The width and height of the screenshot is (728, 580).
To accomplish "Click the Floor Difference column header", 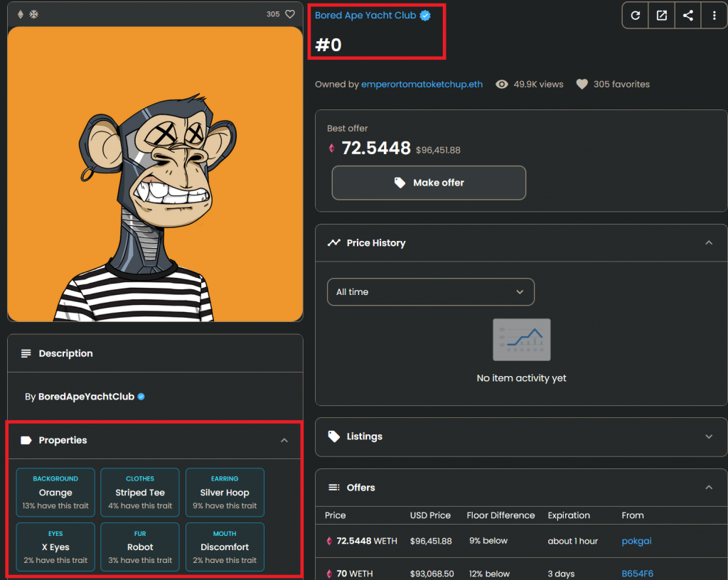I will click(500, 515).
